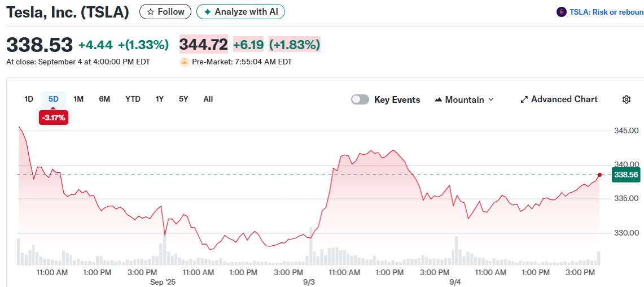Follow Tesla stock
644x287 pixels.
click(x=165, y=11)
